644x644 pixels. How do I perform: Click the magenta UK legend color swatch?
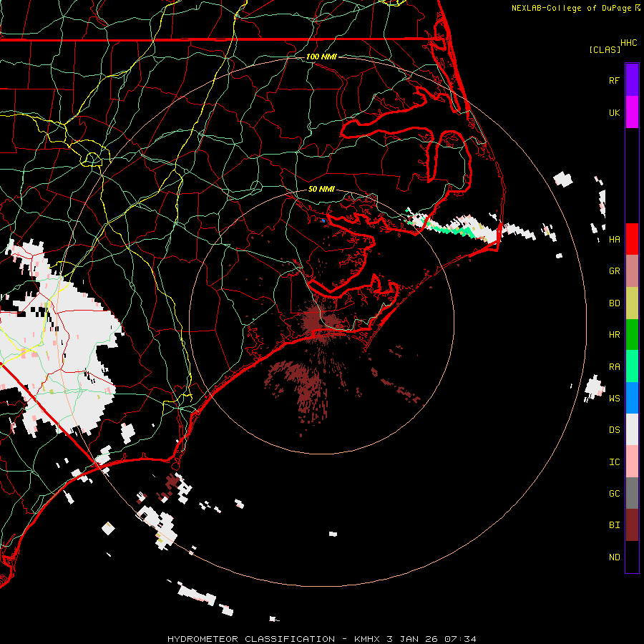[632, 112]
